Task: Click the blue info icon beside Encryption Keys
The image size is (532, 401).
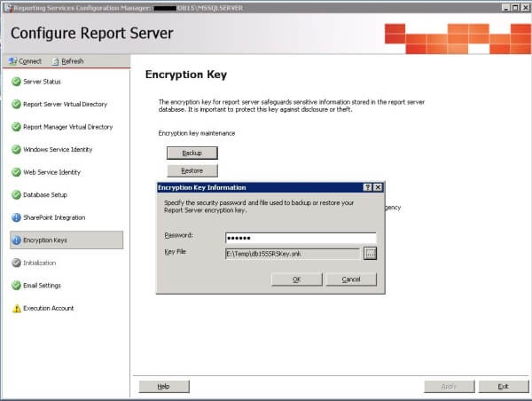Action: pos(16,240)
